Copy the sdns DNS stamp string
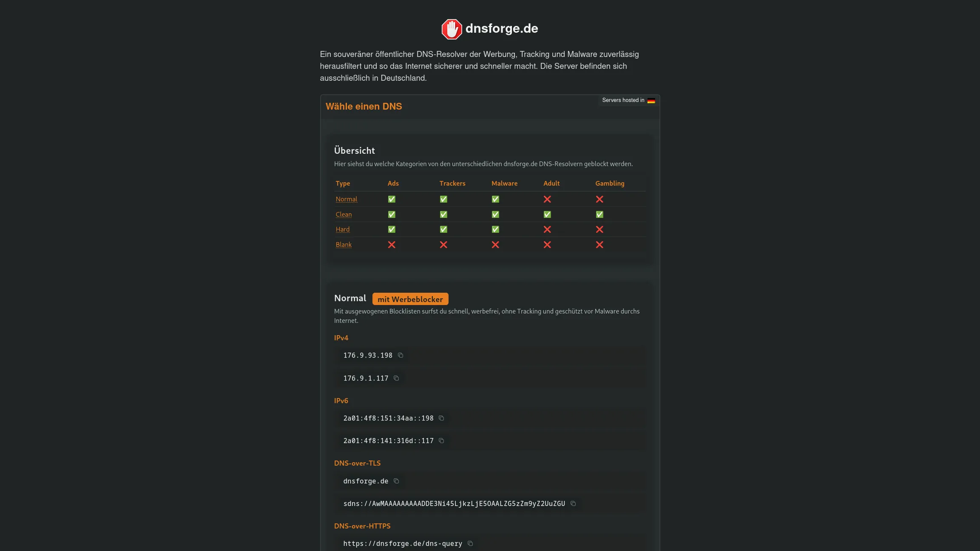The width and height of the screenshot is (980, 551). (573, 503)
